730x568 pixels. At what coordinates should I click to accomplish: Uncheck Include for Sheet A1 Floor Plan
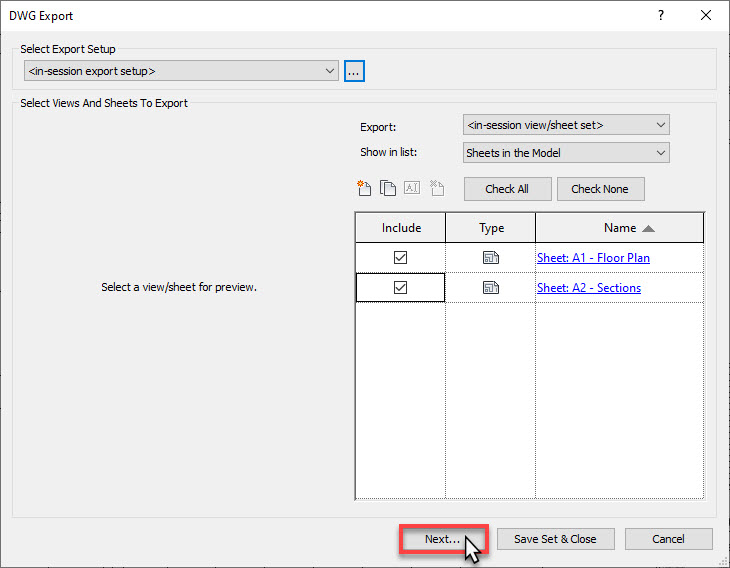(400, 257)
